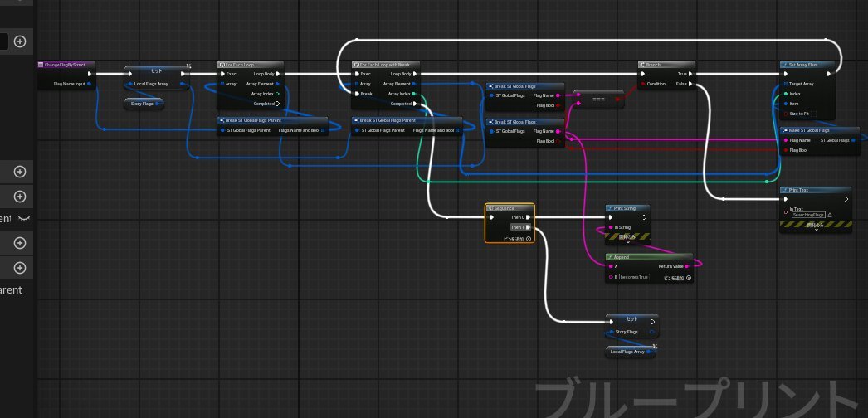The image size is (868, 418).
Task: Click the add-pin button on Append node
Action: [688, 278]
